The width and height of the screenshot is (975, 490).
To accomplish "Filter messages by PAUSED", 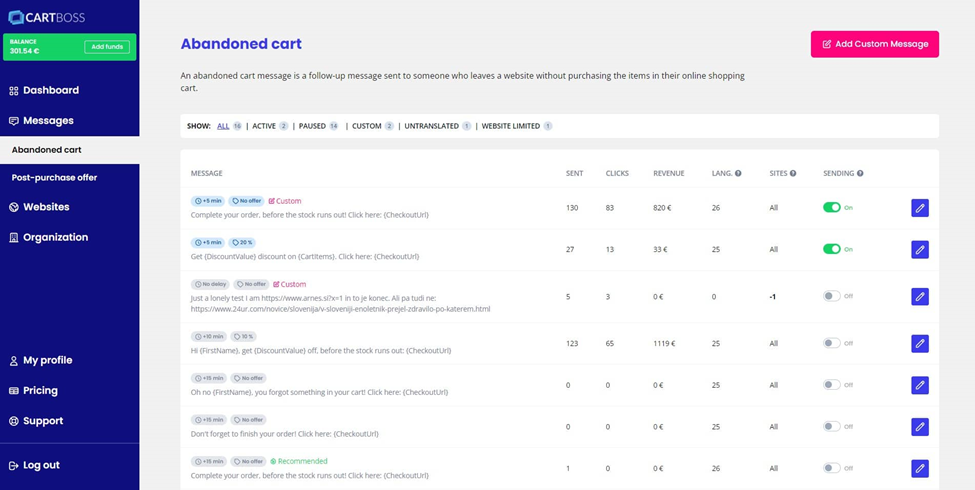I will coord(312,126).
